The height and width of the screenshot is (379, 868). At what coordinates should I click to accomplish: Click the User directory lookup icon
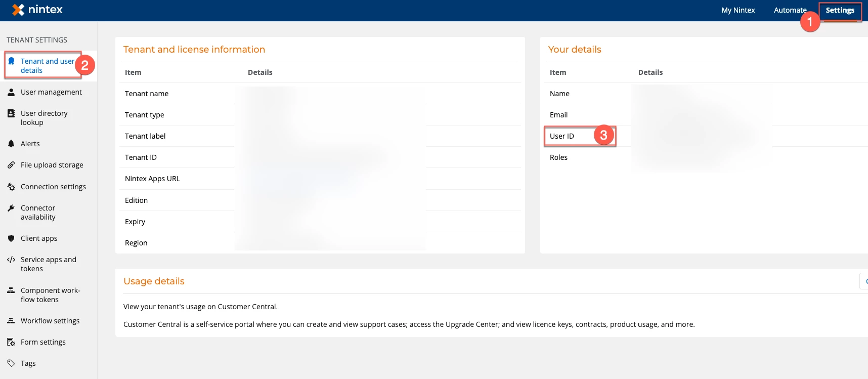tap(11, 113)
